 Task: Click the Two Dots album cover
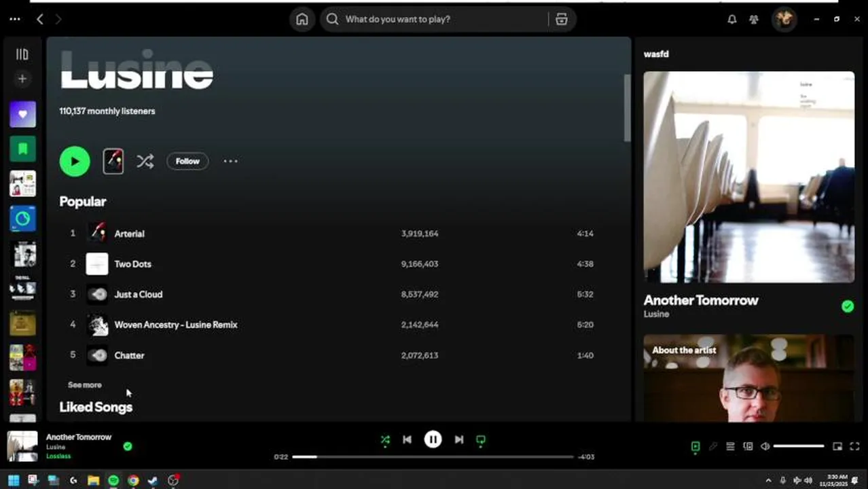tap(97, 264)
